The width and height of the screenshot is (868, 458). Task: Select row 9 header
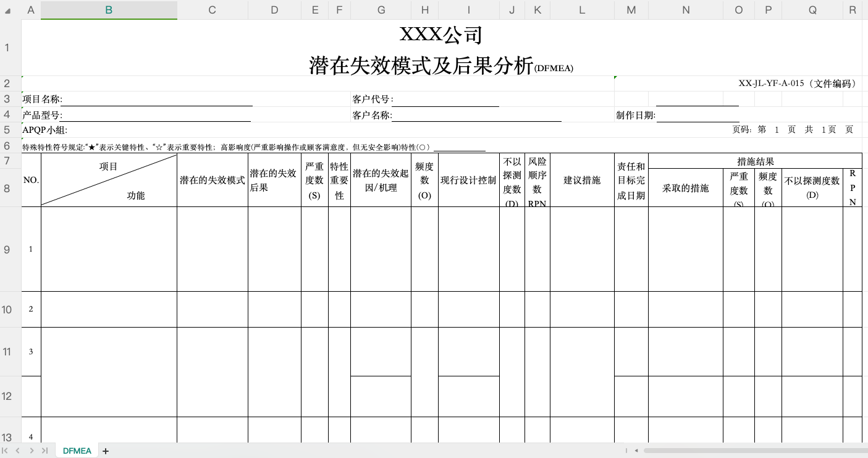pyautogui.click(x=7, y=249)
